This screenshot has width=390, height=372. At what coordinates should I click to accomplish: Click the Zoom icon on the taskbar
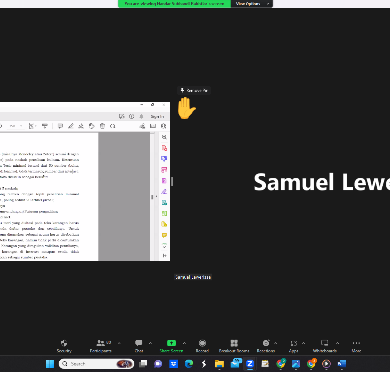[x=250, y=364]
